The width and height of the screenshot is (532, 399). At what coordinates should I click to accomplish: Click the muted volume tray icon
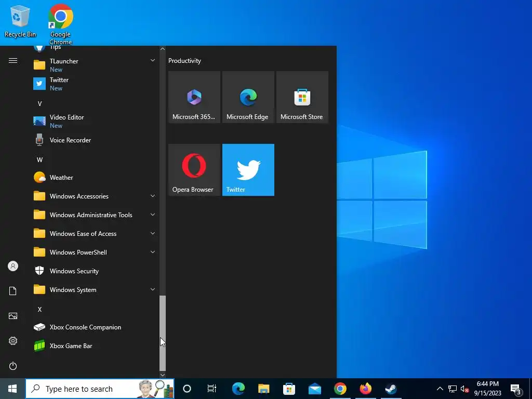click(x=464, y=389)
